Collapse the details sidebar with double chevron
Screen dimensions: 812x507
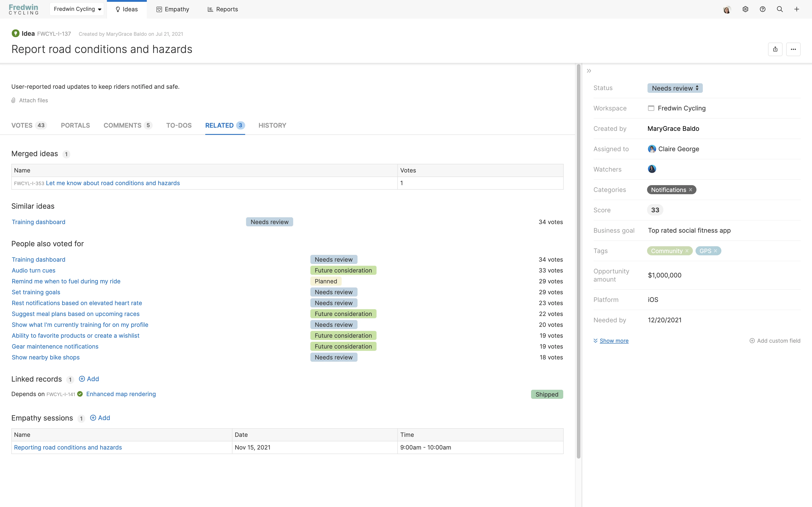point(589,71)
